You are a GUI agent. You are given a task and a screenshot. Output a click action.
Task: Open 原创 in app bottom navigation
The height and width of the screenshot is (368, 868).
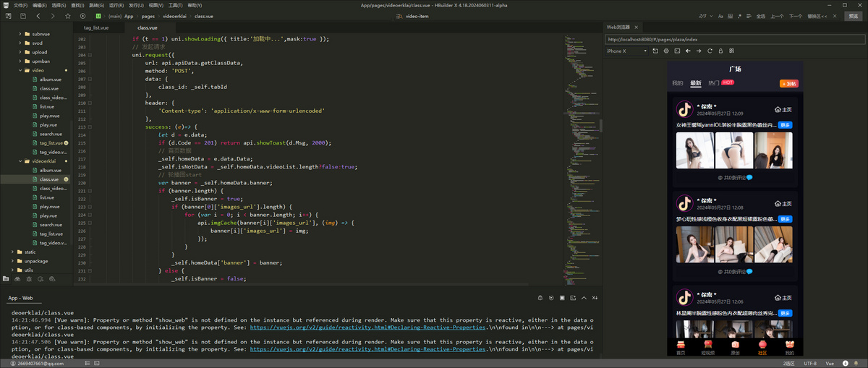pos(735,348)
